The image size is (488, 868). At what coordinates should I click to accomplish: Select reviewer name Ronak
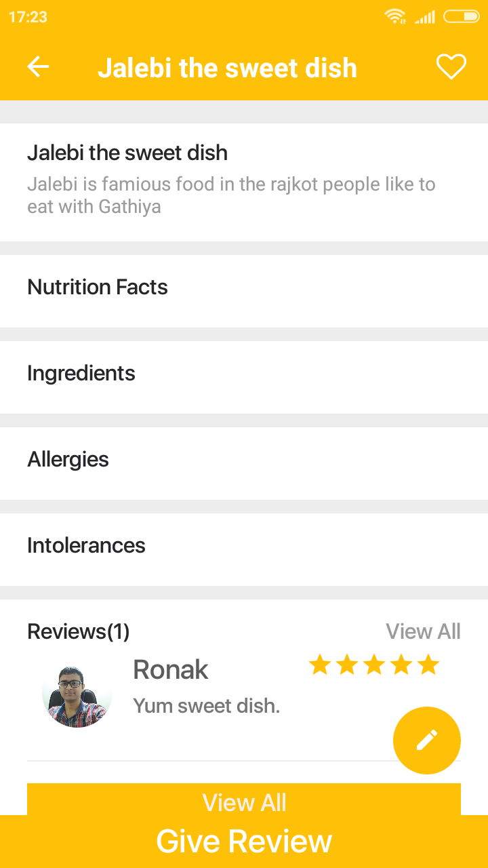click(x=171, y=670)
